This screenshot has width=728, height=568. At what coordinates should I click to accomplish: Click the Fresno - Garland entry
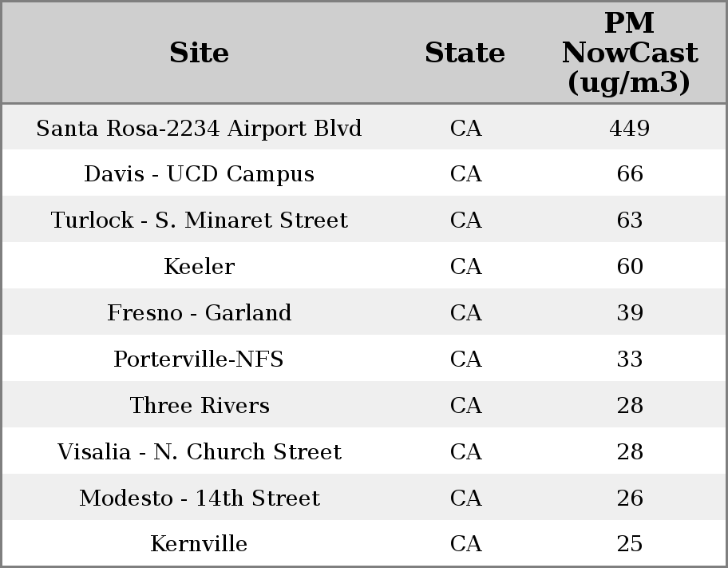point(199,313)
